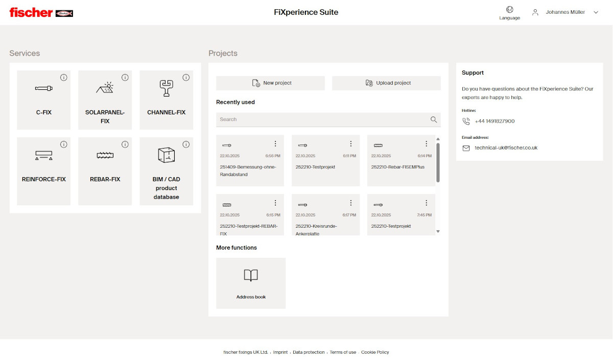Open options menu for 252210-Kreisrunde-Ankerplatte

point(351,203)
